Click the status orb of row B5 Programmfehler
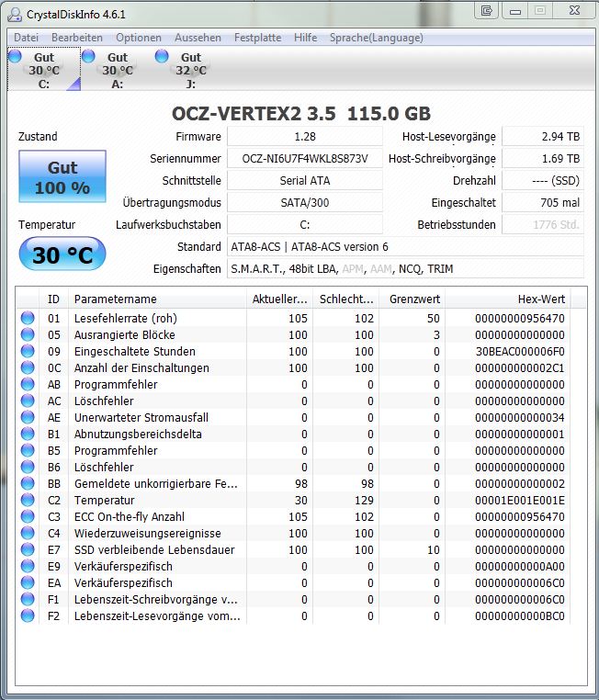599x700 pixels. pos(28,450)
